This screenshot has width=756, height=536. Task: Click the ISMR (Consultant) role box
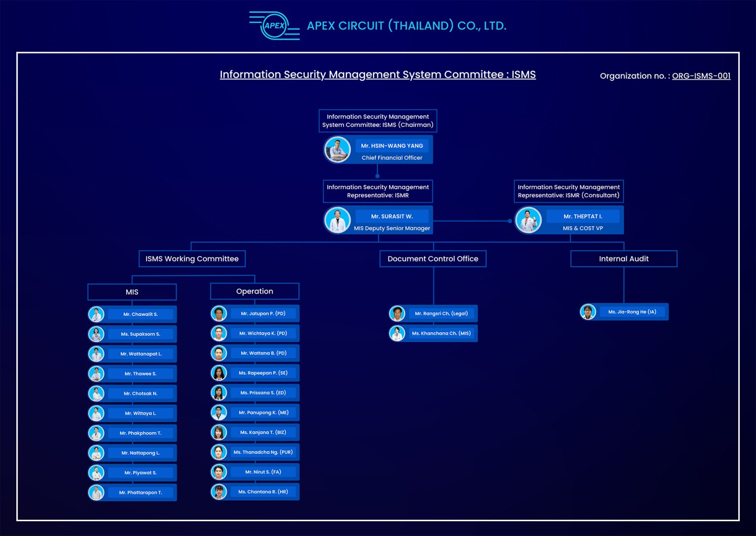tap(568, 191)
